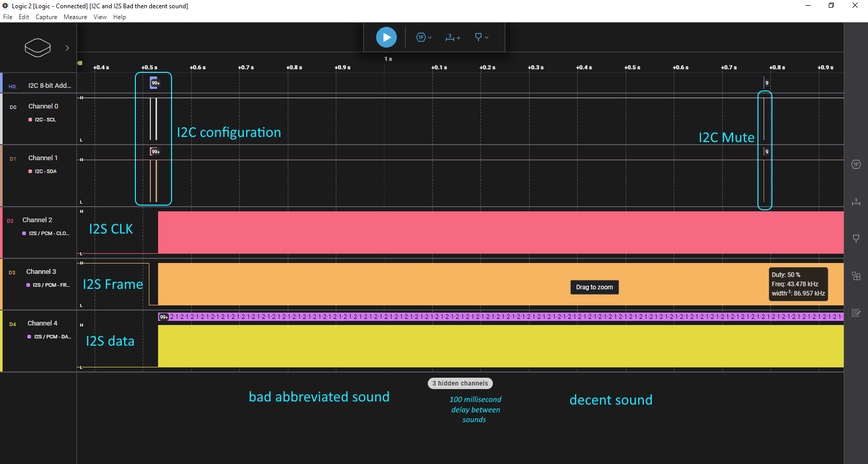Click the device icon in sidebar
Image resolution: width=868 pixels, height=464 pixels.
38,48
